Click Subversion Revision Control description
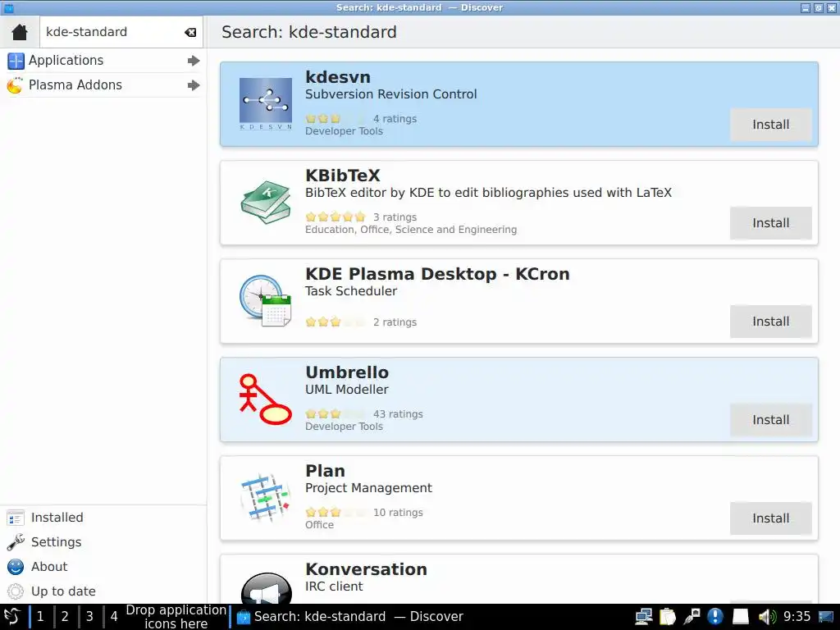 pos(391,95)
